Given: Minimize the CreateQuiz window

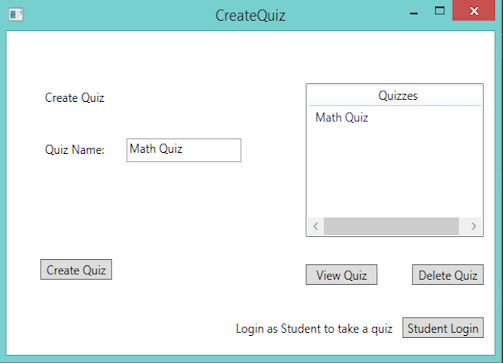Looking at the screenshot, I should (x=414, y=13).
